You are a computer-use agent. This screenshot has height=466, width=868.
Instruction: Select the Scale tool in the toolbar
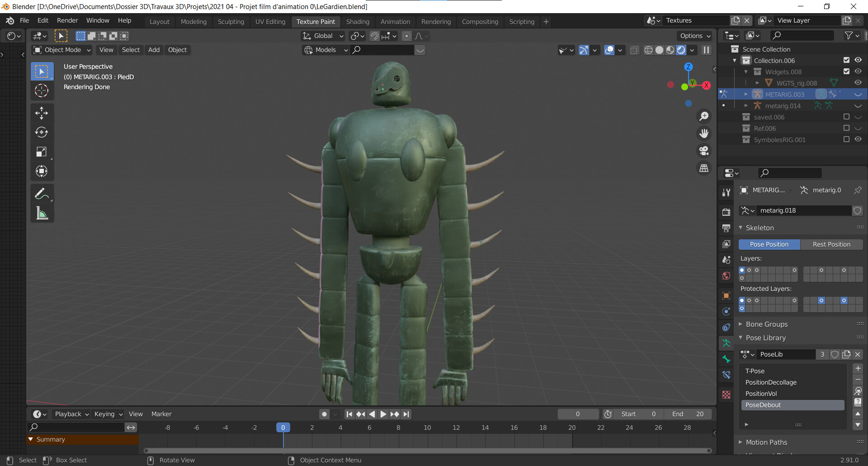click(42, 152)
